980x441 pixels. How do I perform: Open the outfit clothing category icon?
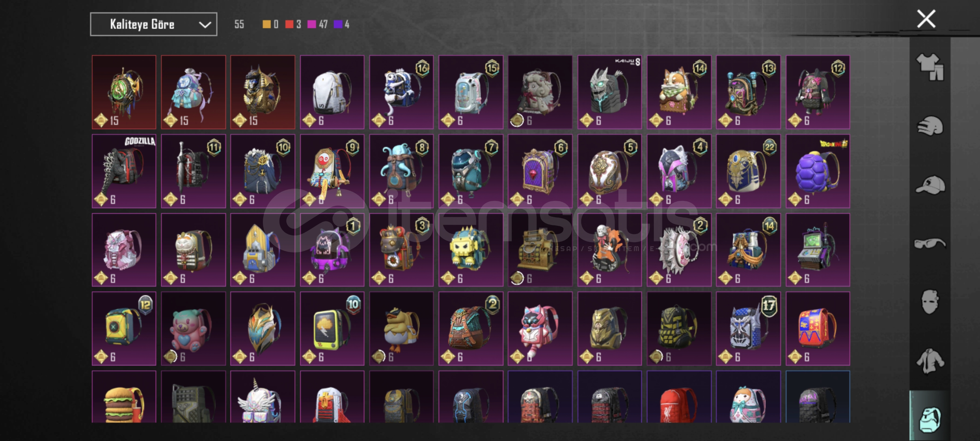[x=930, y=67]
